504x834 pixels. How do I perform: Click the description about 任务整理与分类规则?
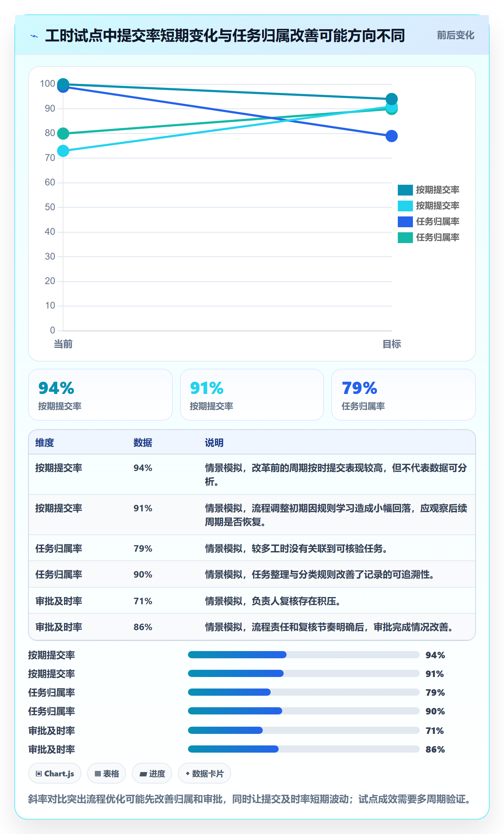(320, 574)
